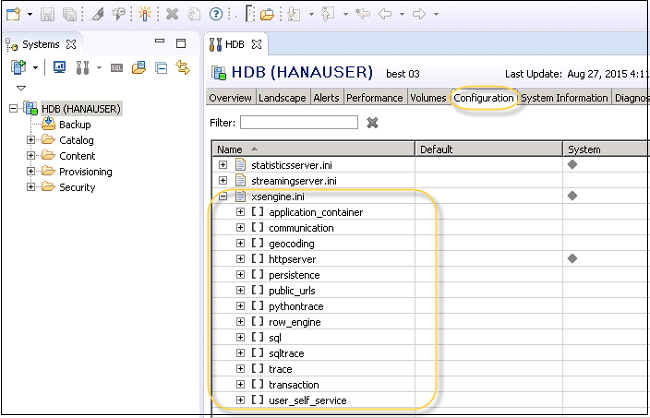Open the Alerts tab
This screenshot has width=650, height=418.
326,98
